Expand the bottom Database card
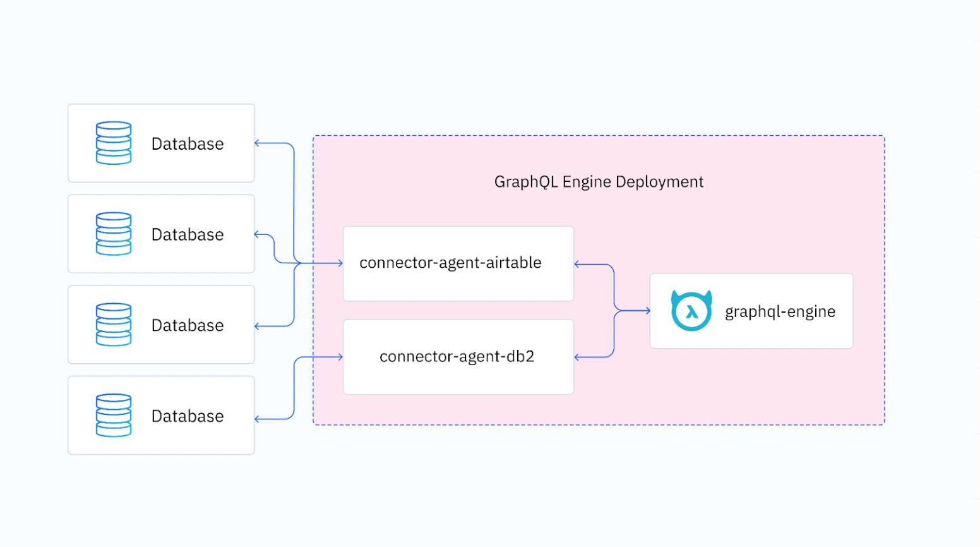980x547 pixels. coord(160,415)
